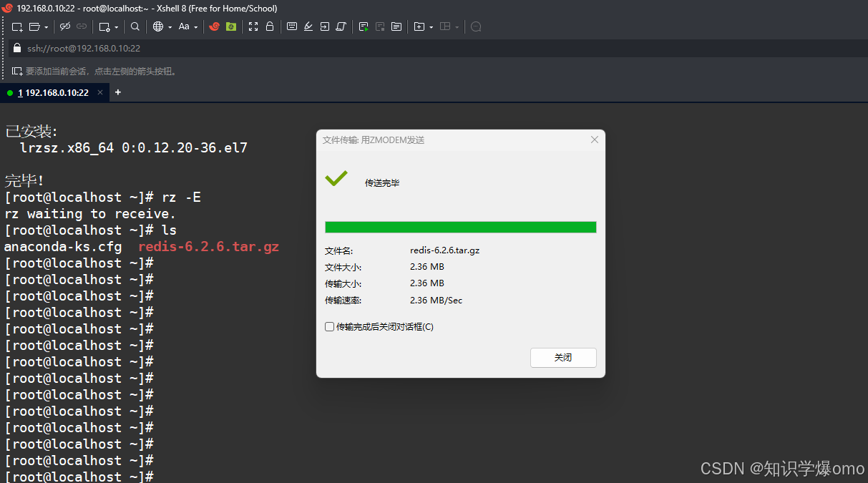The height and width of the screenshot is (483, 868).
Task: Click the Reconnect chain icon
Action: [x=82, y=26]
